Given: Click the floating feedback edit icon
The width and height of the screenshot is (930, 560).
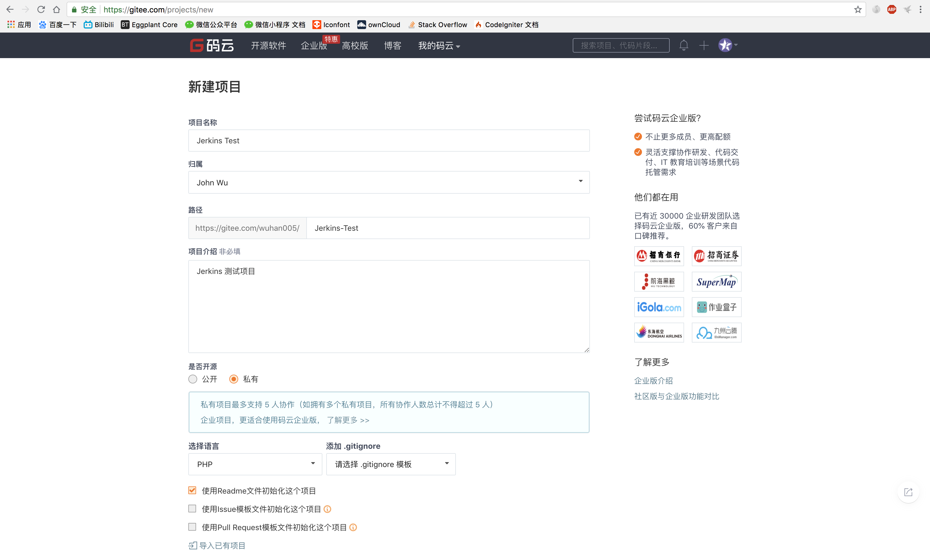Looking at the screenshot, I should pyautogui.click(x=908, y=492).
